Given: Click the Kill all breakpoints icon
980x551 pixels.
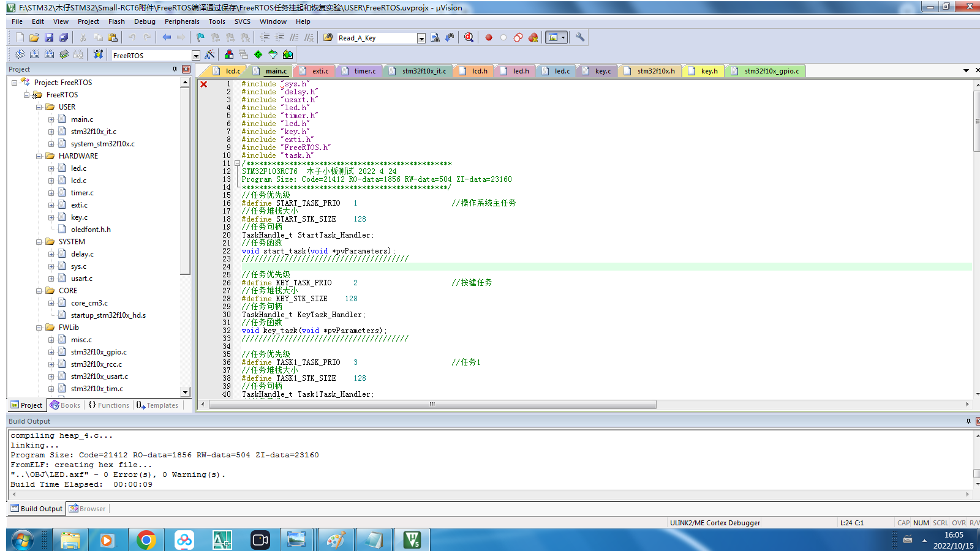Looking at the screenshot, I should (533, 37).
